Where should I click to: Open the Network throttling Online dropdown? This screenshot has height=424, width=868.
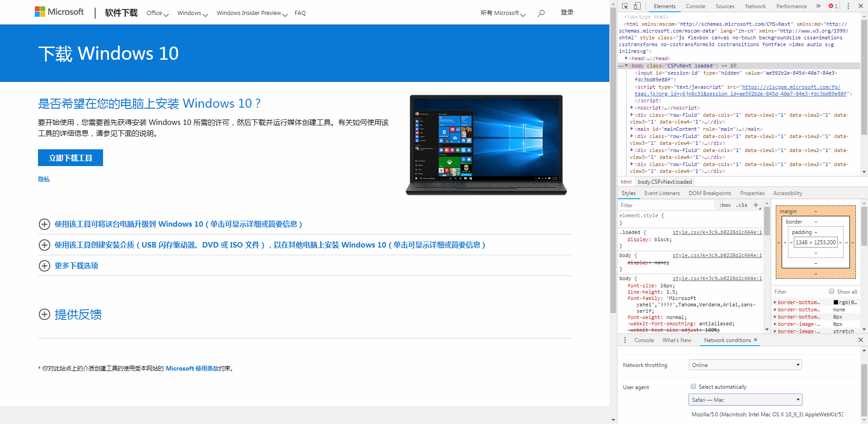click(x=745, y=365)
